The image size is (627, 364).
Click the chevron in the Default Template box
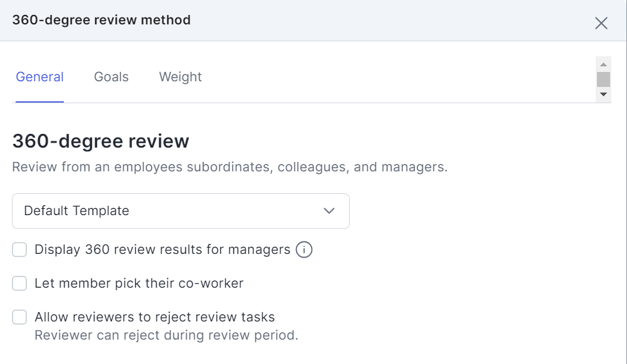pos(329,211)
